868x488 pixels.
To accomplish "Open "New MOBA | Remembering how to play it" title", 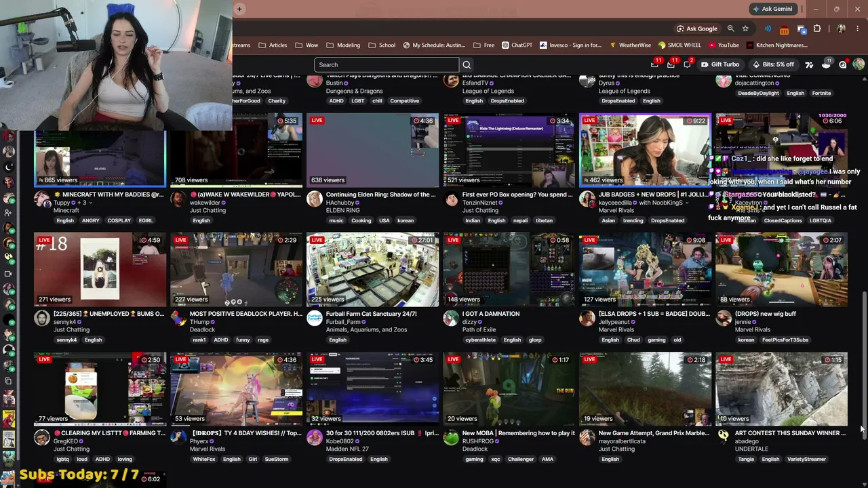I will (518, 433).
